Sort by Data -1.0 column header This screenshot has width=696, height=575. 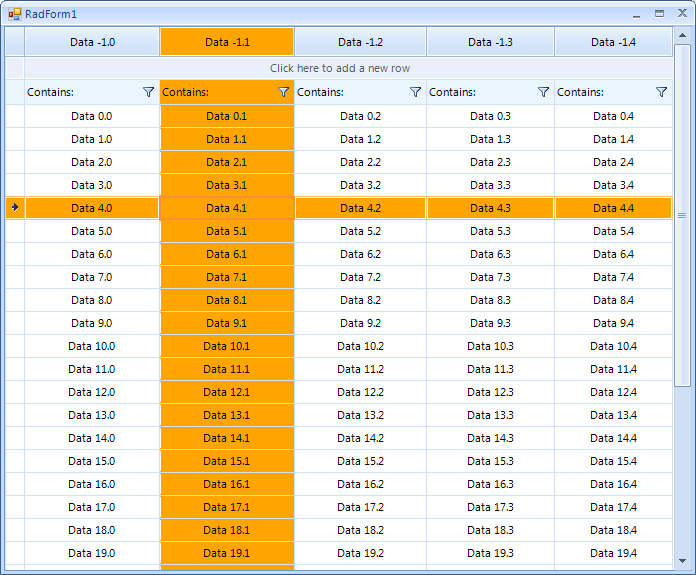(x=92, y=42)
